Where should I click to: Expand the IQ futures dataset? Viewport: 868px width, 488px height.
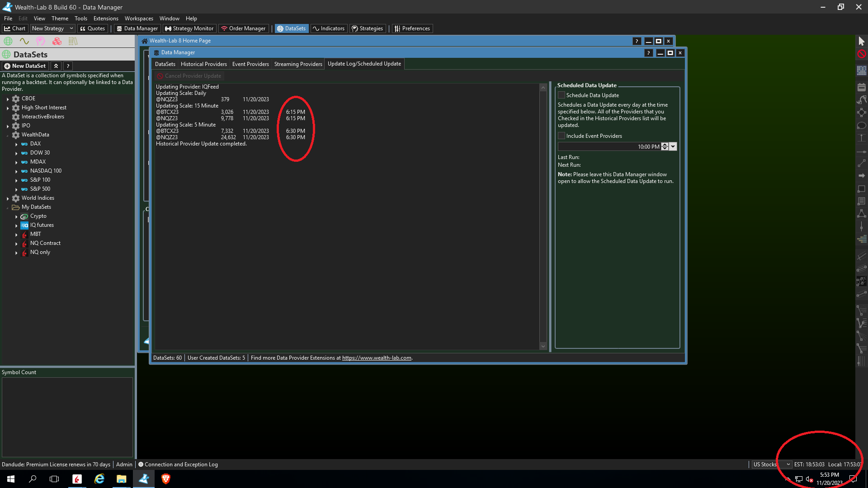click(x=16, y=225)
